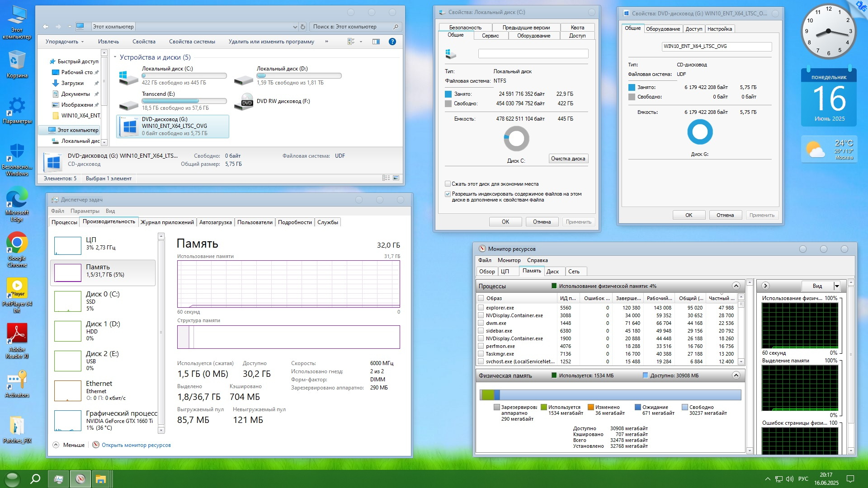Click the search magnifier on the taskbar
This screenshot has width=868, height=488.
(x=35, y=479)
